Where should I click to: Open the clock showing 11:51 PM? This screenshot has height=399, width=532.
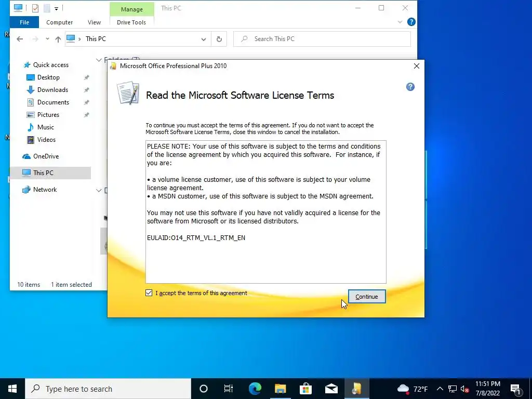point(487,389)
